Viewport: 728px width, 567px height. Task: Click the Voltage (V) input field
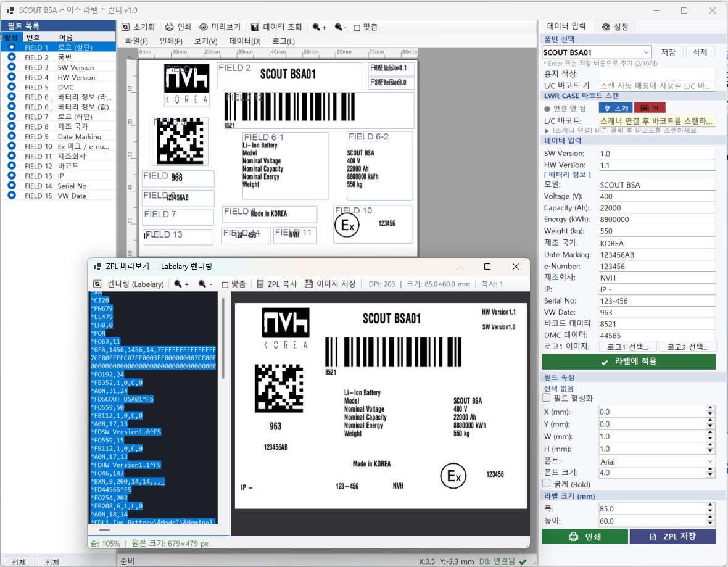(x=656, y=196)
